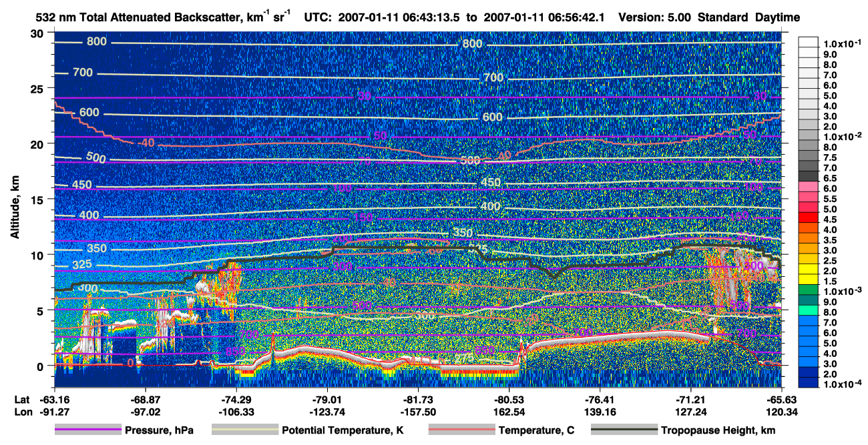Screen dimensions: 868x445
Task: Click latitude value -63.16
Action: [54, 400]
